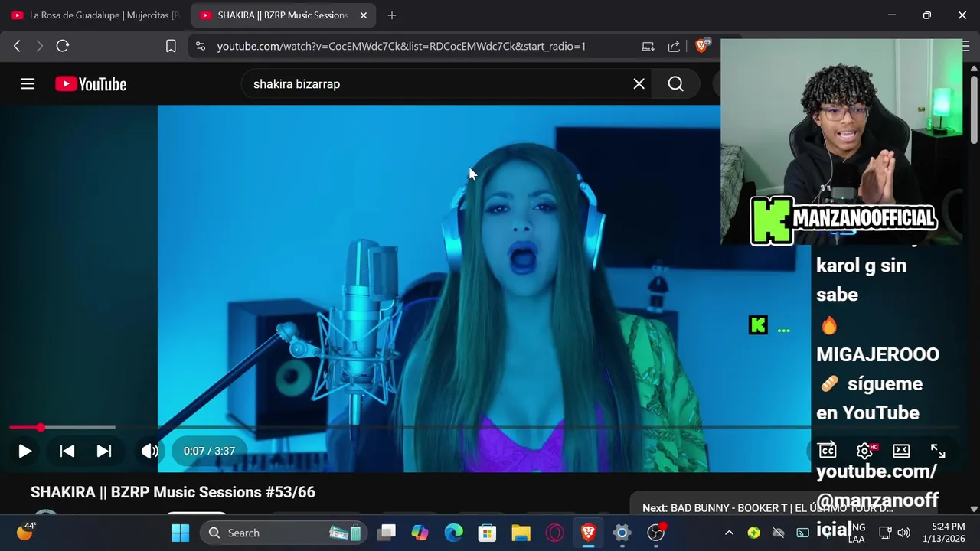Open Microsoft Store from the taskbar

[487, 533]
